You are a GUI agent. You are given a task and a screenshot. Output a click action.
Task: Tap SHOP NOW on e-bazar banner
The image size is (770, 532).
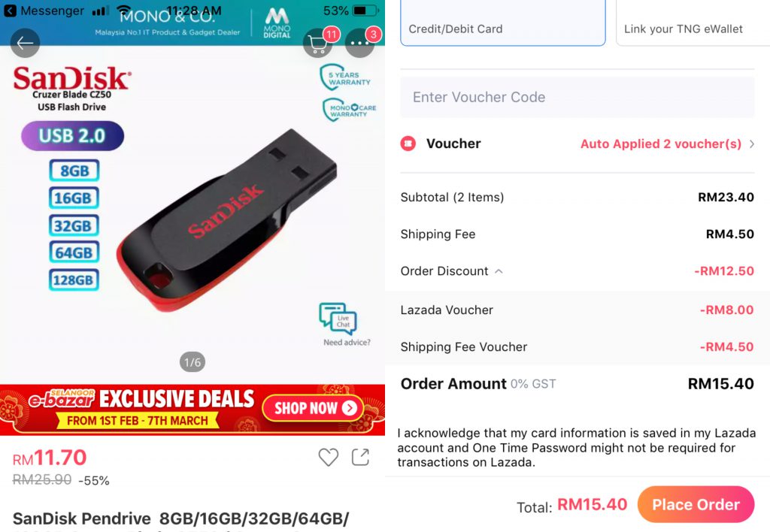[313, 408]
